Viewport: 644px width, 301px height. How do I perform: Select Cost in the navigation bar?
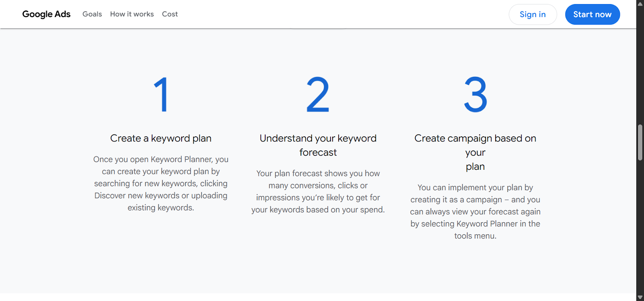click(x=170, y=14)
